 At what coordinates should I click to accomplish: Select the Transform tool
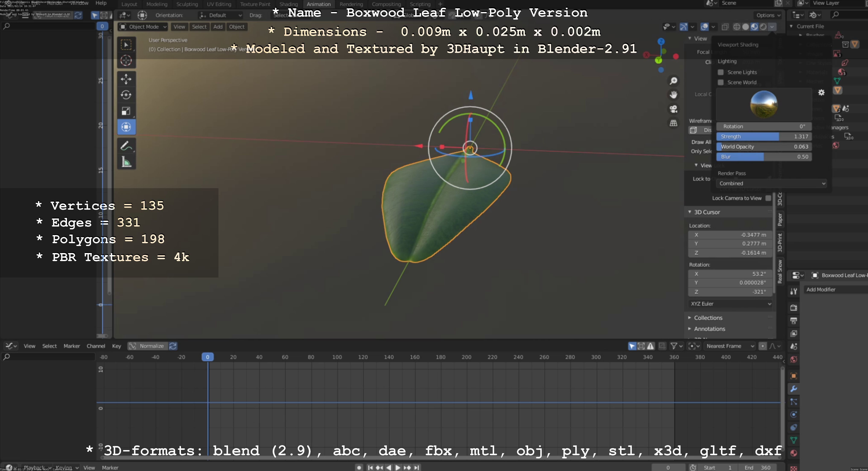click(x=126, y=127)
